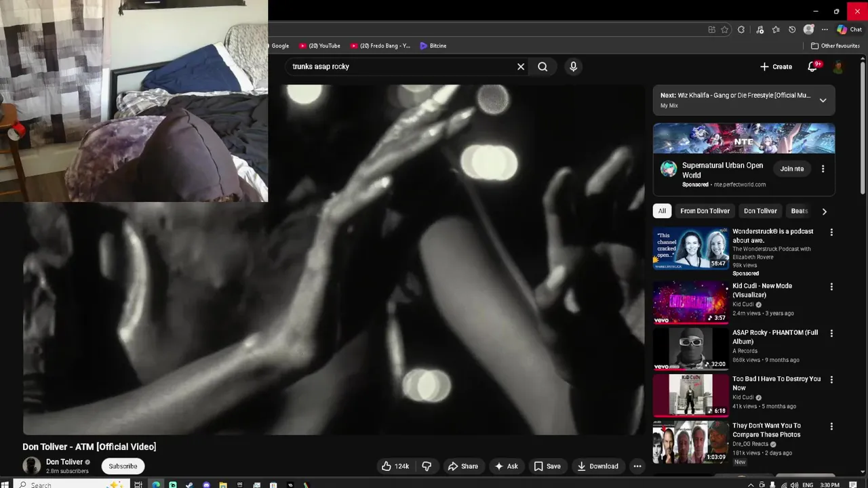Image resolution: width=868 pixels, height=488 pixels.
Task: Open Don Toliver channel avatar
Action: click(x=32, y=466)
